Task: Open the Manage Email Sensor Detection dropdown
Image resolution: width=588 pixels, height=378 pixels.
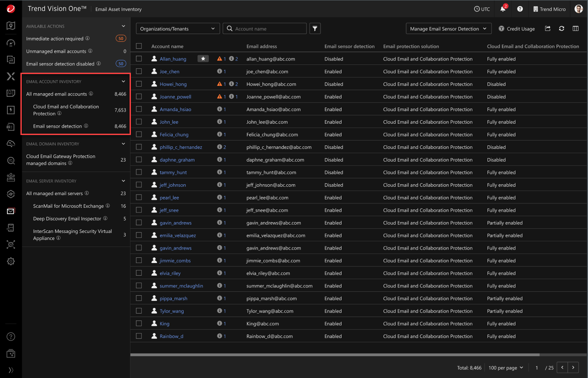Action: point(448,28)
